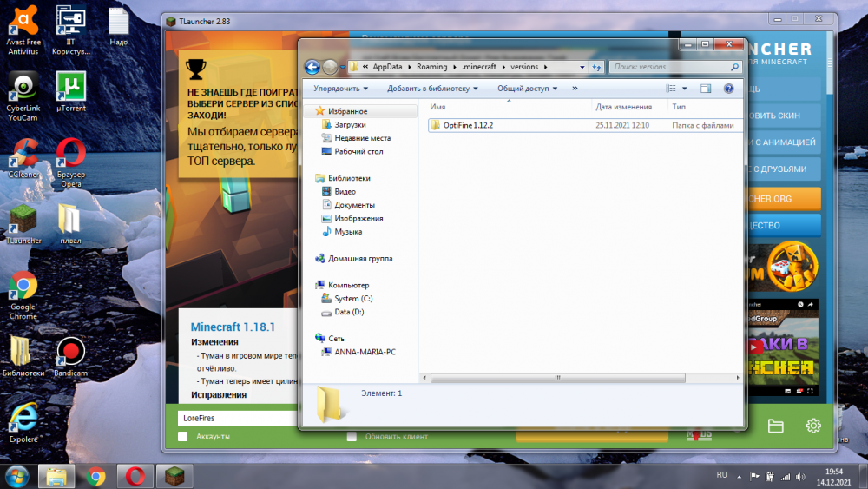Screen dimensions: 868x489
Task: Open TLauncher folder icon button
Action: click(775, 426)
